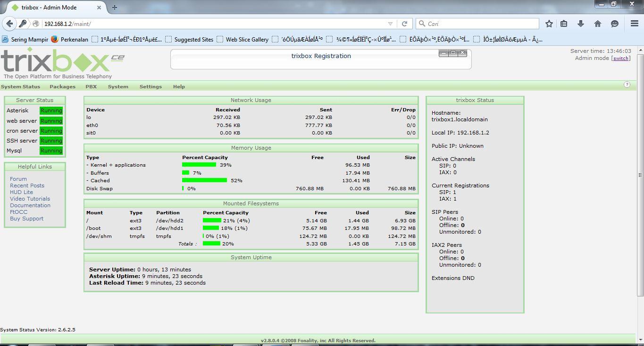Maximize the trixbox Registration panel
This screenshot has height=346, width=644.
[x=453, y=53]
